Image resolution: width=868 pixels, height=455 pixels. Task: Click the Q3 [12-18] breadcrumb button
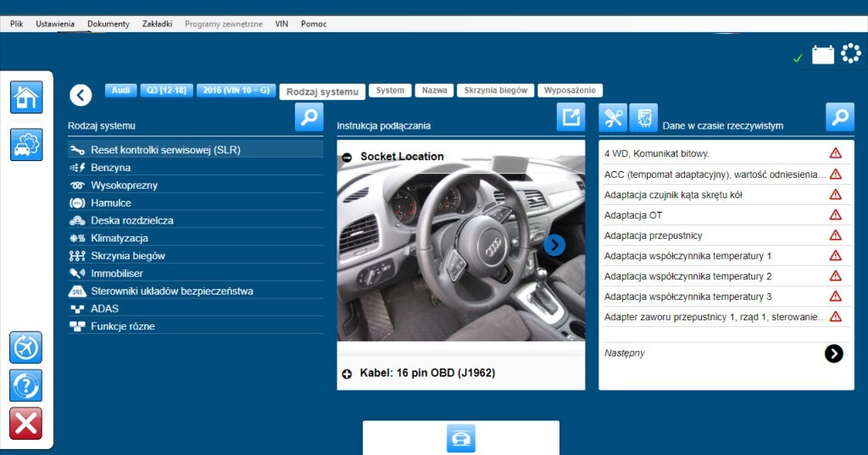pyautogui.click(x=167, y=90)
